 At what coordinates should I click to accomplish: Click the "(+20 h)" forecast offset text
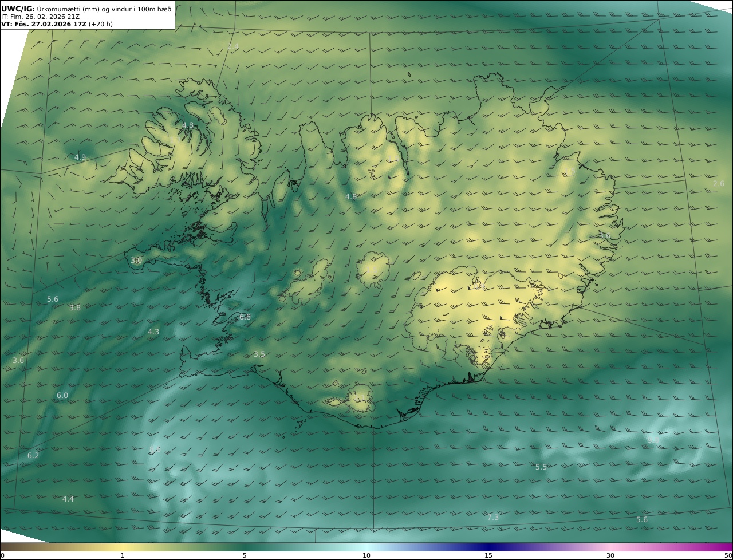click(x=101, y=25)
